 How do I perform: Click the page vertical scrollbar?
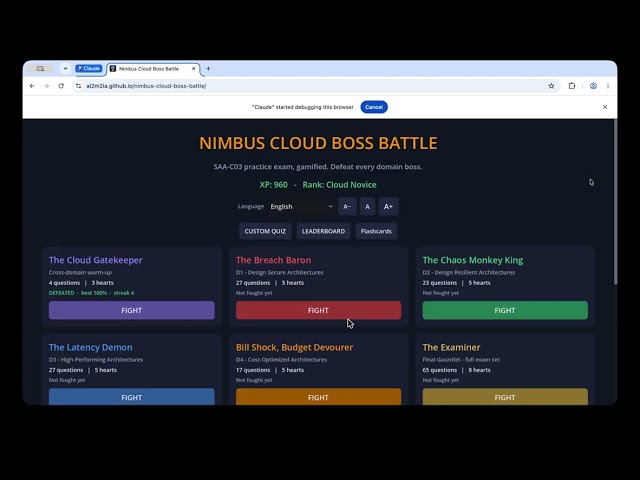(x=616, y=202)
